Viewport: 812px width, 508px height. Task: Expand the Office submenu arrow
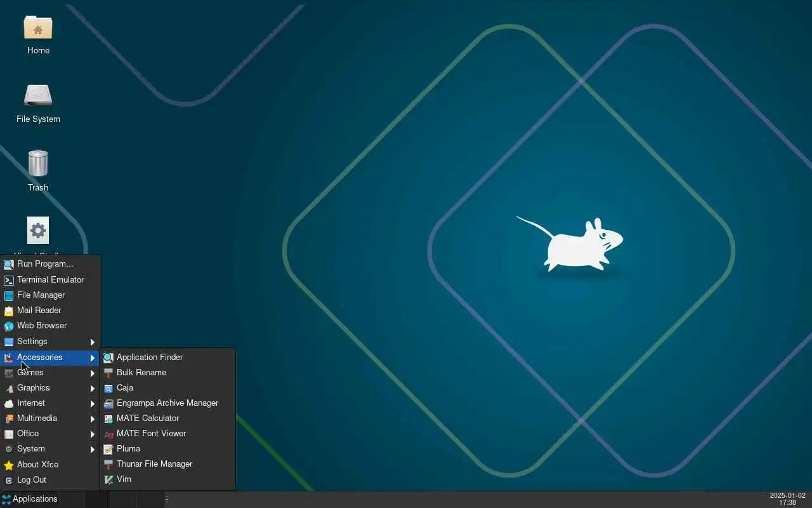93,434
